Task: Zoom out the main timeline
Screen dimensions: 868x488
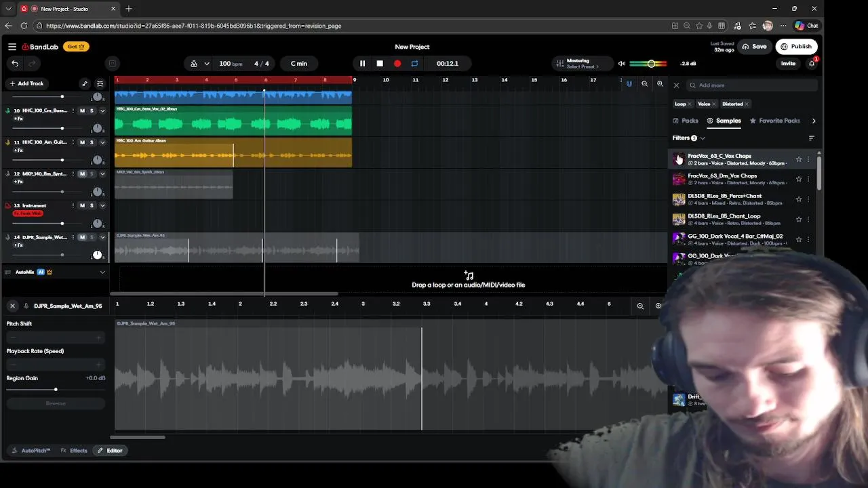Action: coord(644,84)
